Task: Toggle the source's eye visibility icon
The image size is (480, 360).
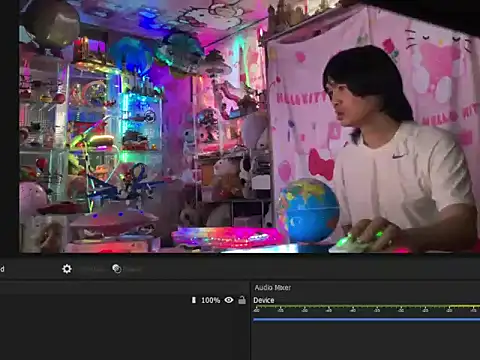Action: [229, 300]
